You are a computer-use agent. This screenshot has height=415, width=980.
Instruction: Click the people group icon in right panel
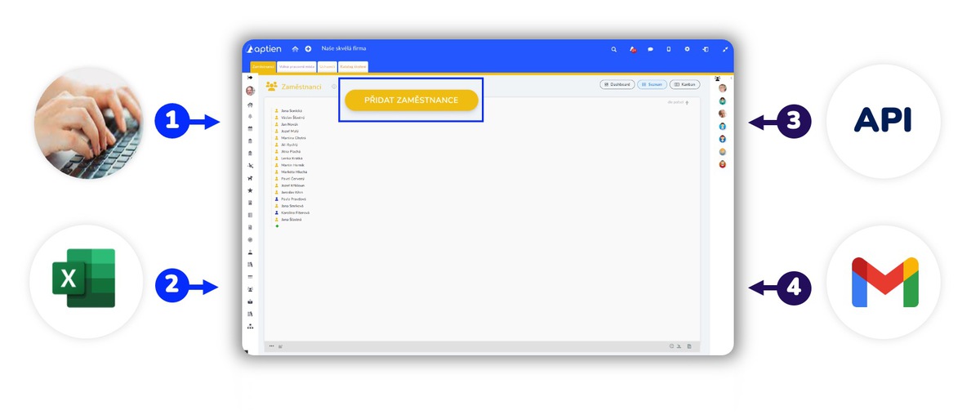718,78
